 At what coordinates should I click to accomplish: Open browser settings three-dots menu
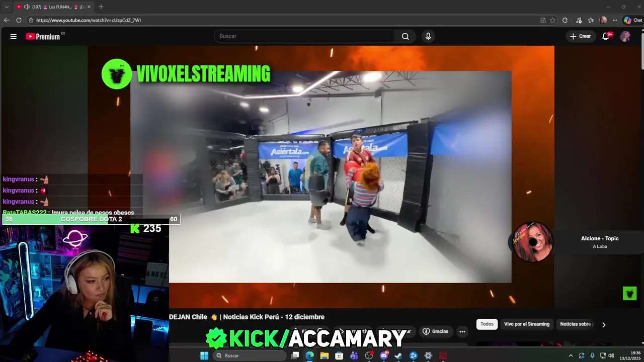(615, 20)
